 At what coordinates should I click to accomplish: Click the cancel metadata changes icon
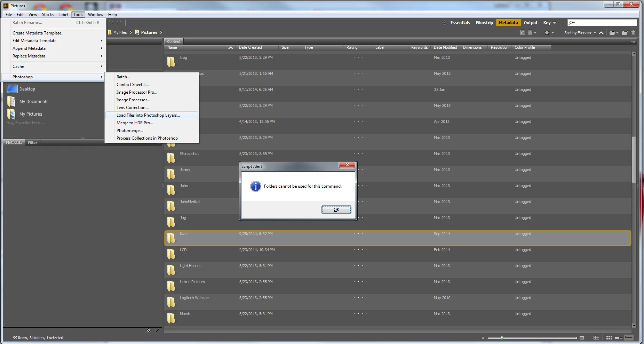(x=149, y=330)
